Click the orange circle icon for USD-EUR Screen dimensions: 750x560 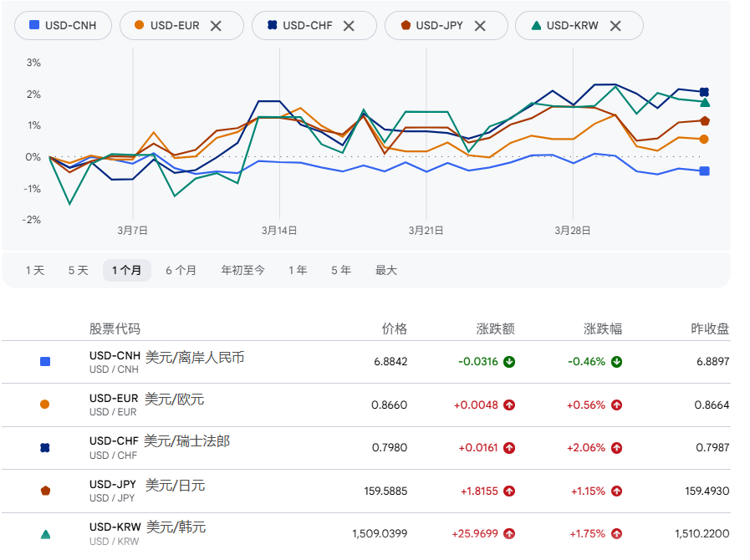(x=45, y=405)
